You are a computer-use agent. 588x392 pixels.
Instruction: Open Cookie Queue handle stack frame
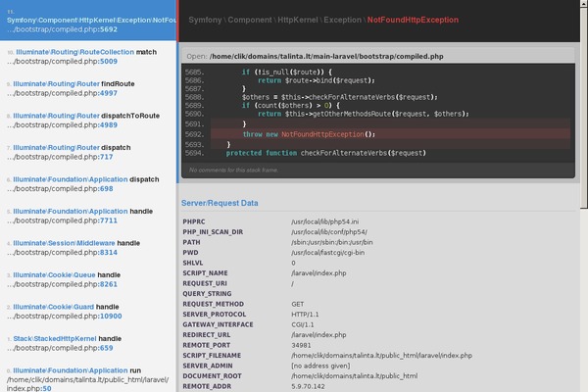tap(88, 280)
